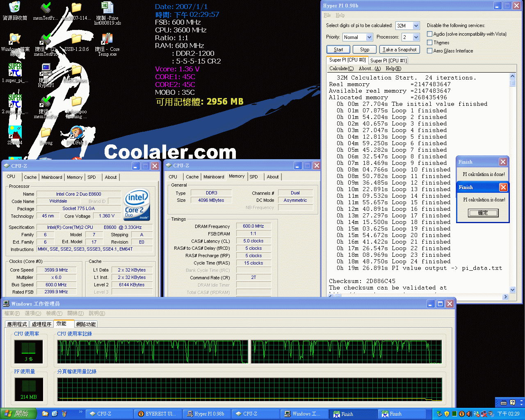Open the Help menu in Hyper PI title area
This screenshot has width=525, height=420.
point(340,15)
